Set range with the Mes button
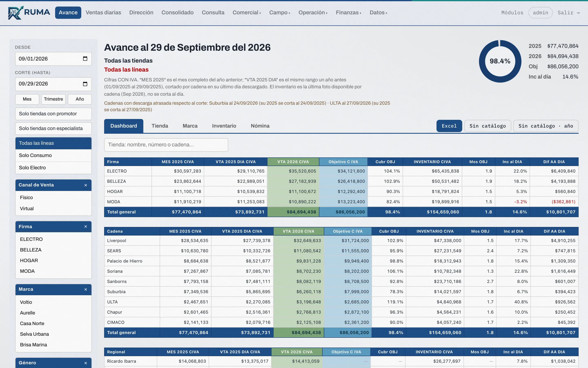Image resolution: width=588 pixels, height=368 pixels. click(27, 99)
